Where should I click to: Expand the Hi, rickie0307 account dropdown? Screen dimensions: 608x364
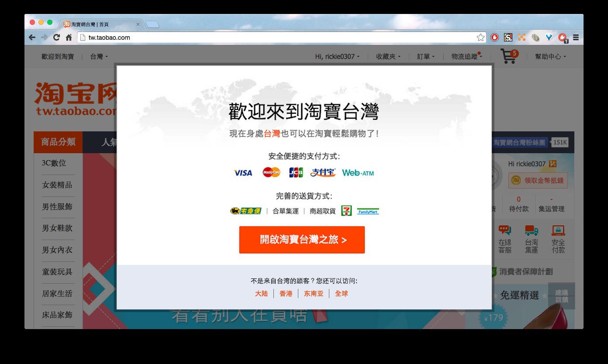tap(337, 57)
